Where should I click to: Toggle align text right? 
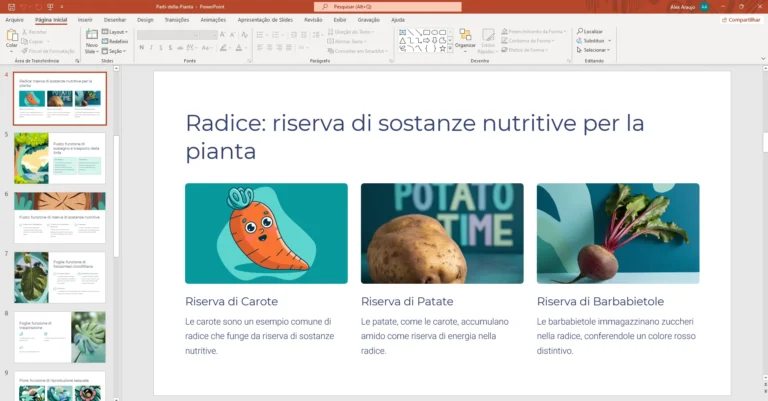point(279,47)
